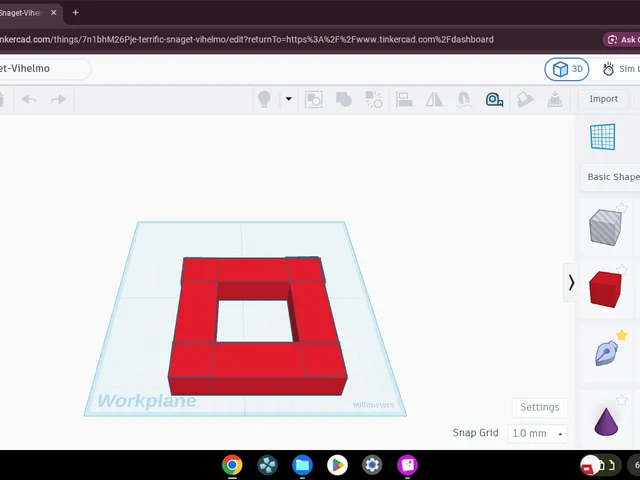Favorite the Cone shape star
Screen dimensions: 640x480
coord(621,400)
